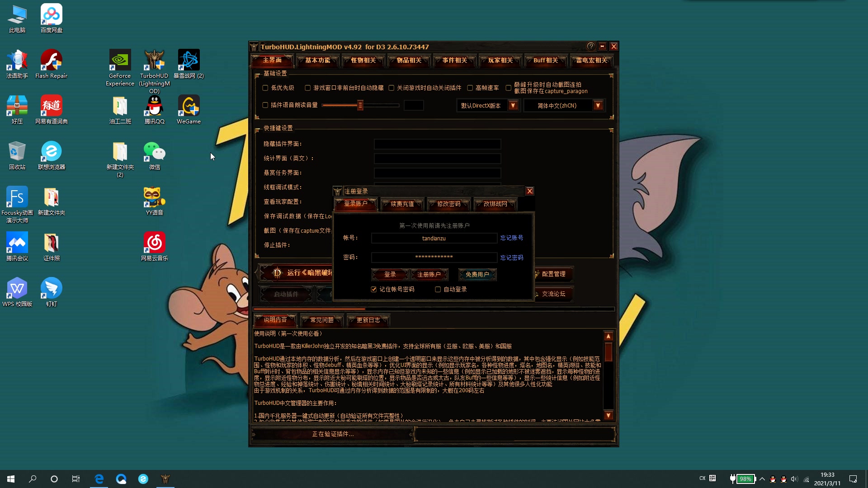Viewport: 868px width, 488px height.
Task: Open 常见问题 tab
Action: pyautogui.click(x=322, y=320)
